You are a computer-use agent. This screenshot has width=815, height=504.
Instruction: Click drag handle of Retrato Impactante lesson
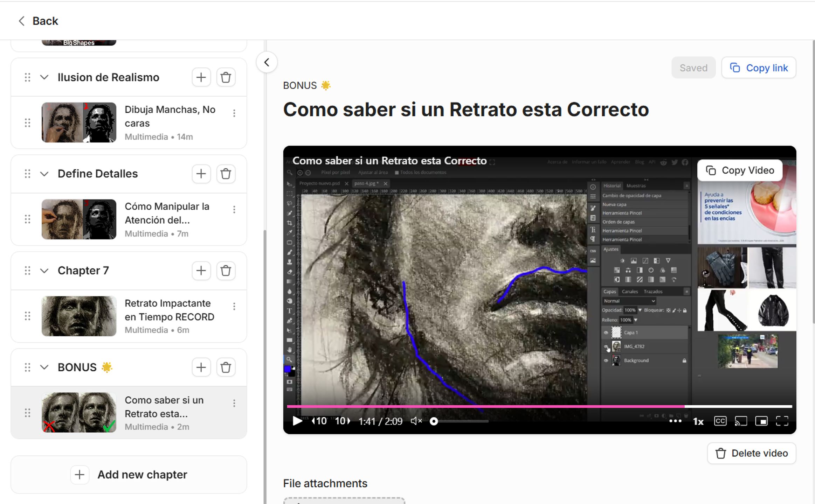click(28, 316)
